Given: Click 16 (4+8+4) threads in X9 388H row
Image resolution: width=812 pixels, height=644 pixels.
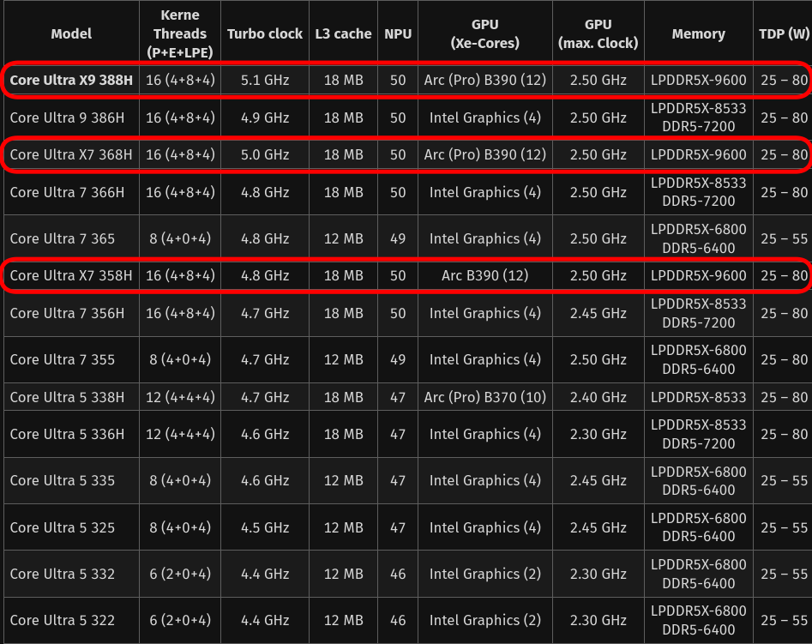Looking at the screenshot, I should [180, 80].
